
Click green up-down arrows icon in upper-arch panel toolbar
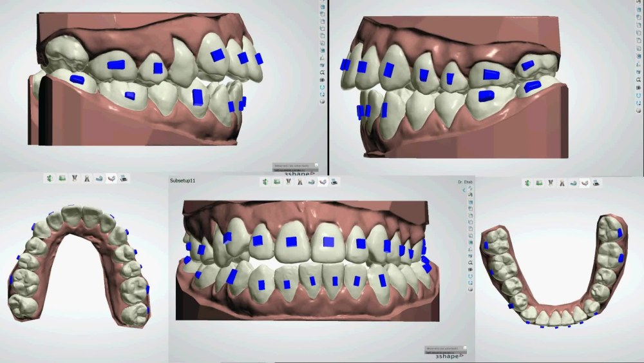[x=50, y=179]
